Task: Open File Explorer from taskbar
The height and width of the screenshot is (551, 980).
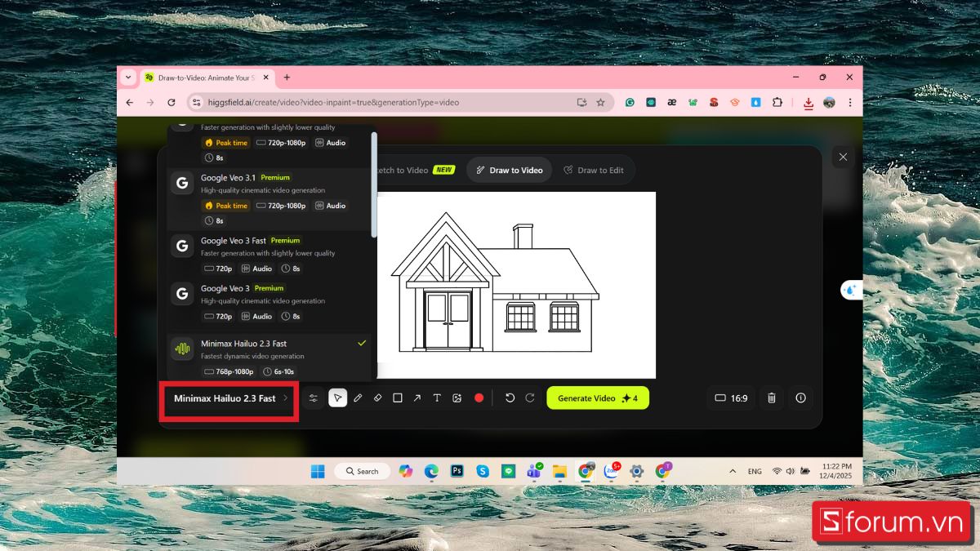Action: coord(559,471)
